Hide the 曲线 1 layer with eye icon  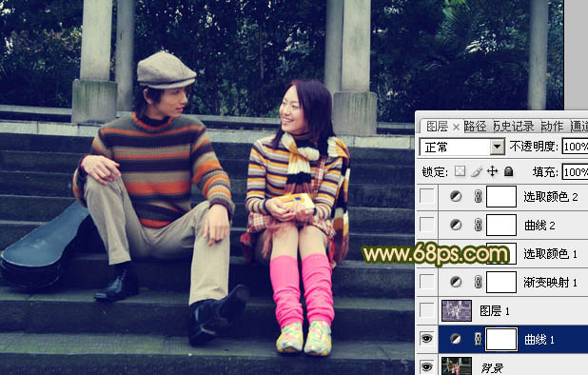coord(427,339)
